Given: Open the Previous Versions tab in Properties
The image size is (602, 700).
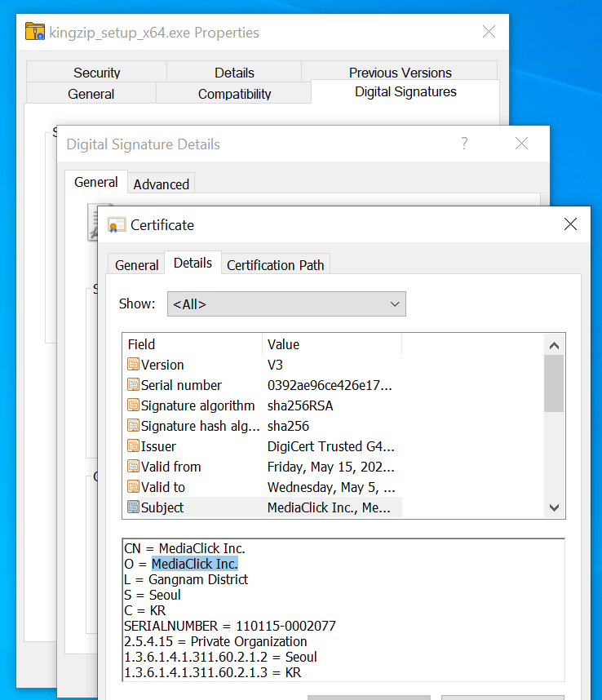Looking at the screenshot, I should 401,73.
